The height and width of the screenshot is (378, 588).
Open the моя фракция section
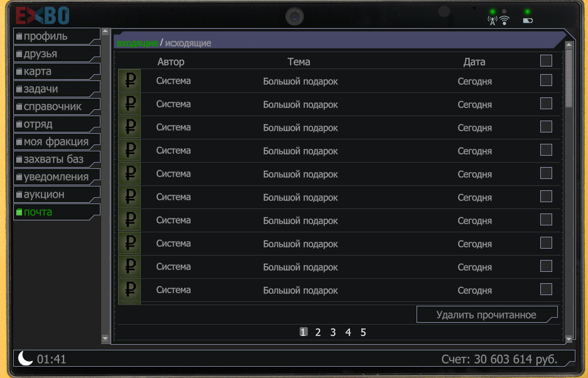[x=57, y=142]
